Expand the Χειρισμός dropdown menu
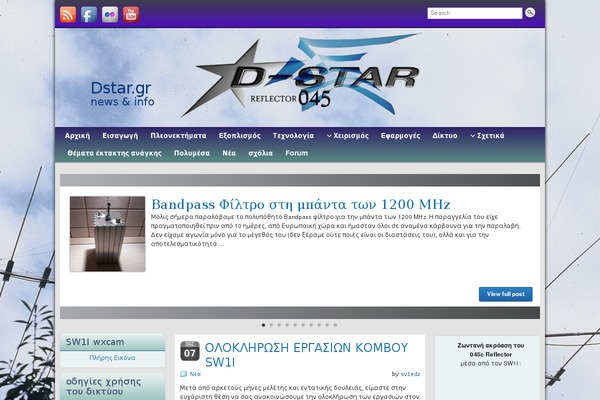Viewport: 600px width, 400px height. (x=347, y=136)
